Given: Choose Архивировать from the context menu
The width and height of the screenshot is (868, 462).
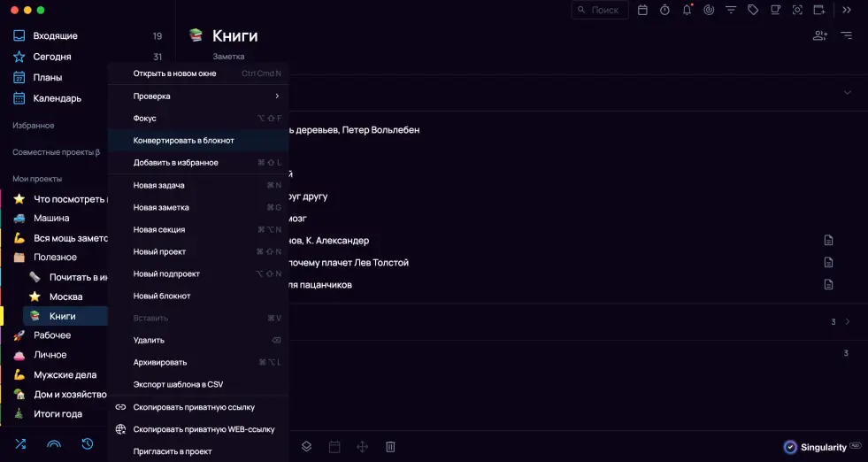Looking at the screenshot, I should (160, 362).
